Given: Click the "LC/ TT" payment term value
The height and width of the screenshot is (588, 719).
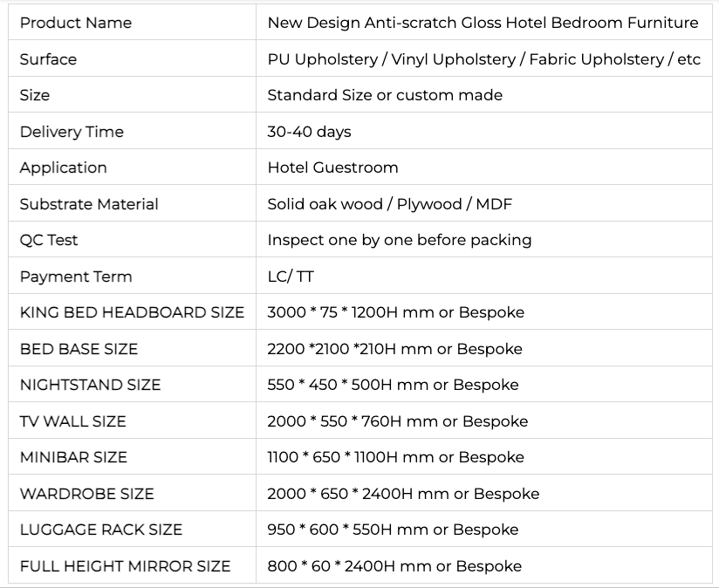Looking at the screenshot, I should pos(291,277).
